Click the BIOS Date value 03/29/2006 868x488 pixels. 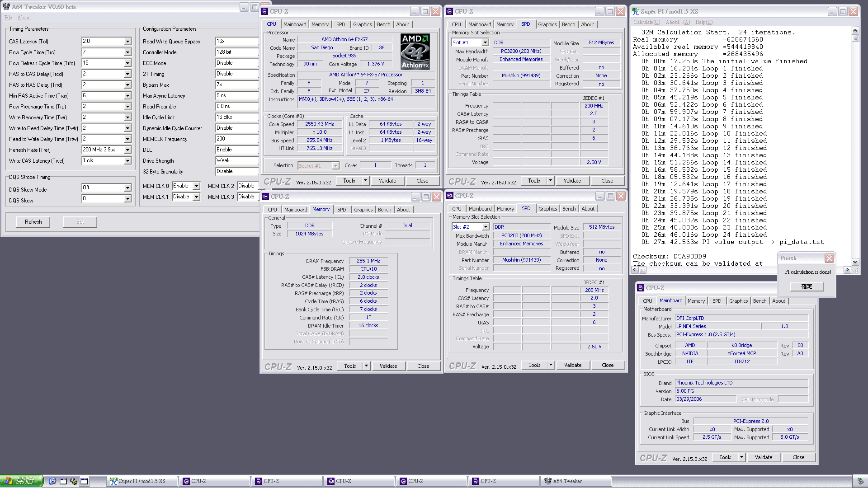click(705, 399)
